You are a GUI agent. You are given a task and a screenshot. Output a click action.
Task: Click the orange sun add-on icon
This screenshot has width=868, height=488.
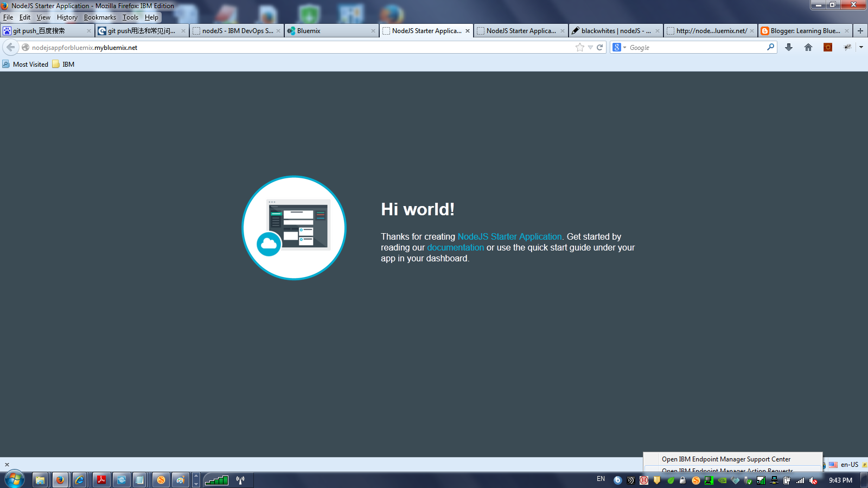click(828, 47)
